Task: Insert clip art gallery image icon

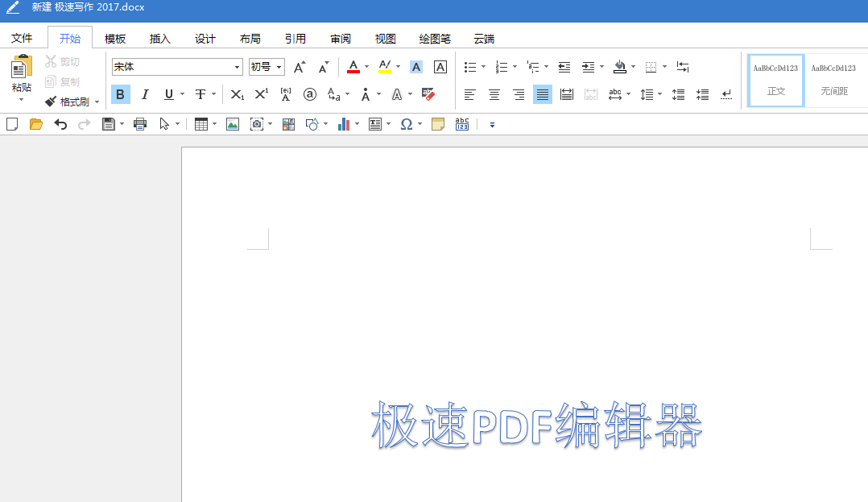Action: [288, 124]
